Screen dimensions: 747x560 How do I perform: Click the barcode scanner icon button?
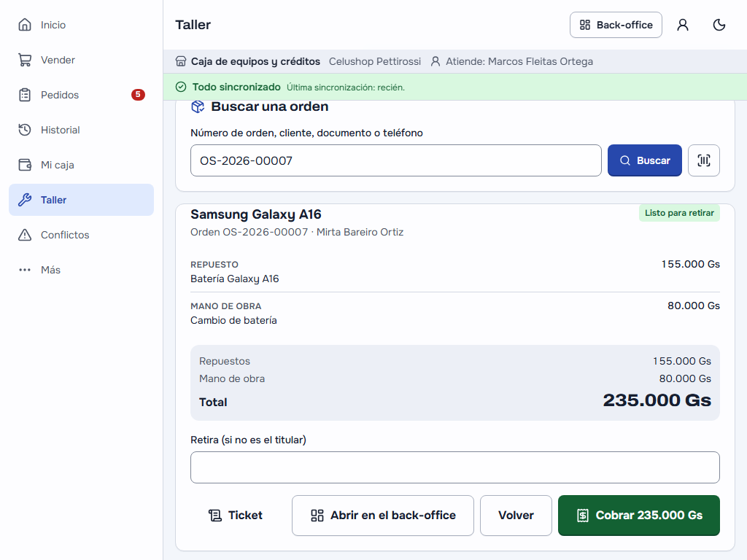click(704, 160)
